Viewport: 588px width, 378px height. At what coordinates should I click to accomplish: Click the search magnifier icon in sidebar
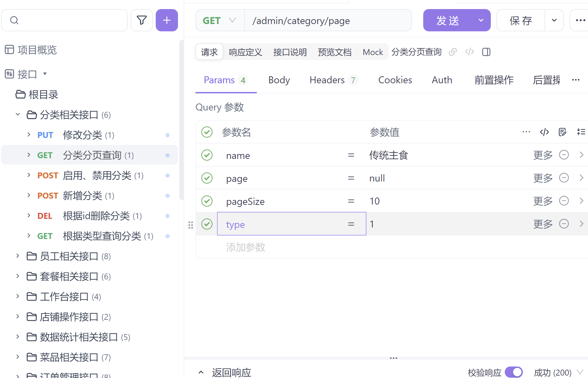[x=14, y=20]
